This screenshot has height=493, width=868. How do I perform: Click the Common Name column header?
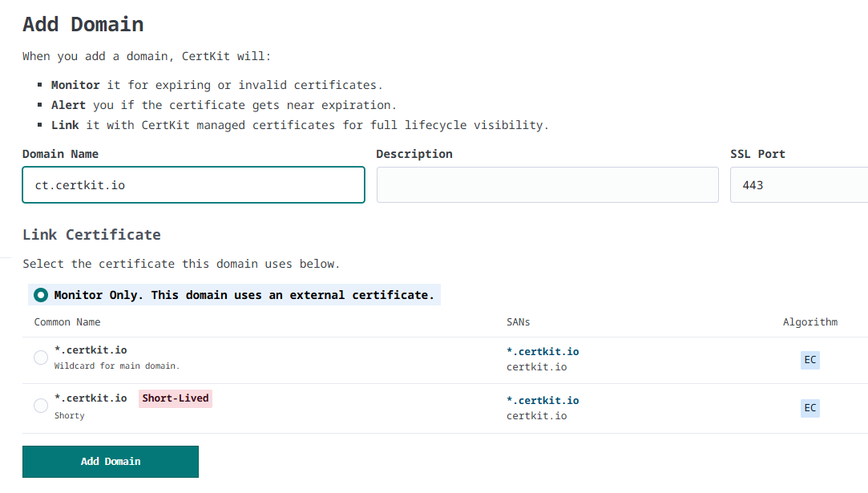coord(67,322)
